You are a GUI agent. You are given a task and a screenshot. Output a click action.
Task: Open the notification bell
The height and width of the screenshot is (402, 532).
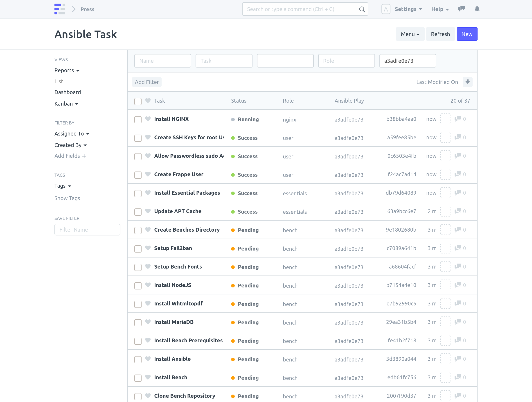point(477,9)
